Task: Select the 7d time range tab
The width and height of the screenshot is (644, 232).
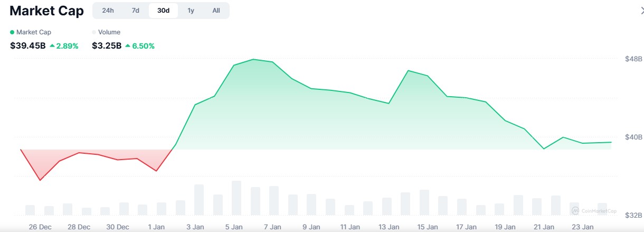Action: click(136, 11)
